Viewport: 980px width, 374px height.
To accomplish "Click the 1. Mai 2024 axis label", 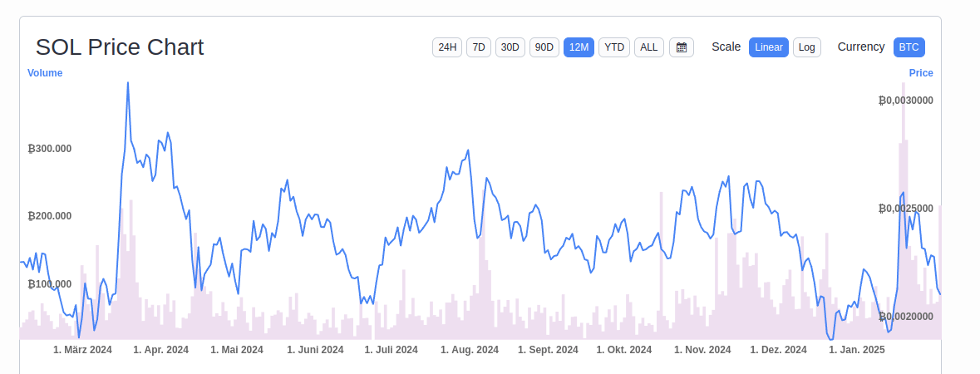I will [237, 350].
